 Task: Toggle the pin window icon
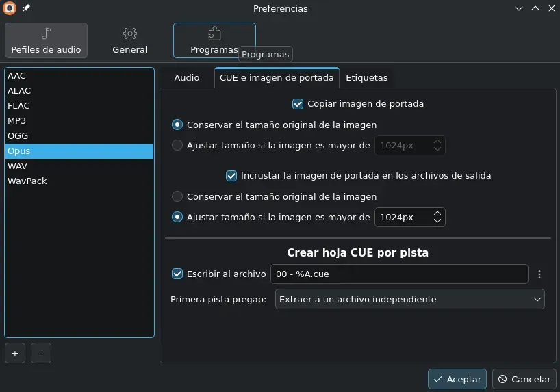26,8
